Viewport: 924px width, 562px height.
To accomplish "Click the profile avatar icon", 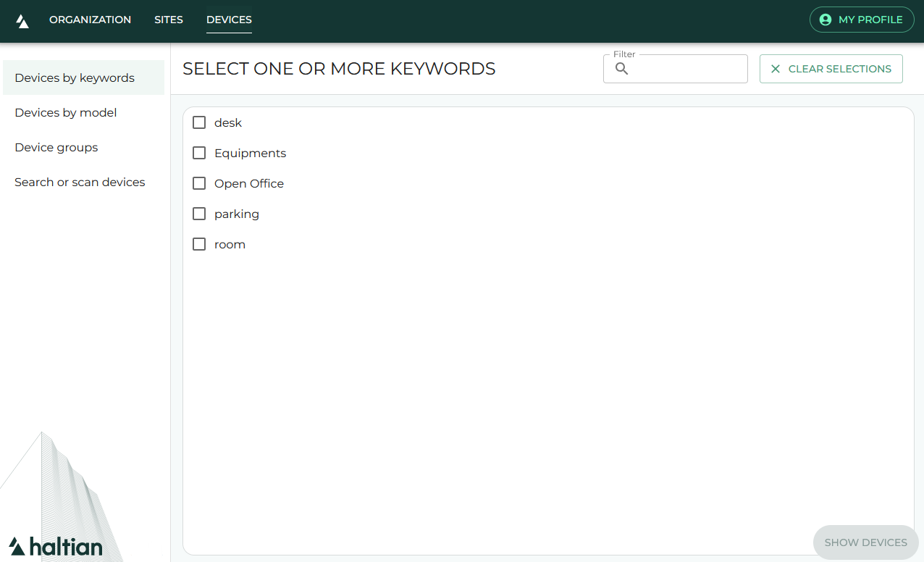I will (x=825, y=20).
